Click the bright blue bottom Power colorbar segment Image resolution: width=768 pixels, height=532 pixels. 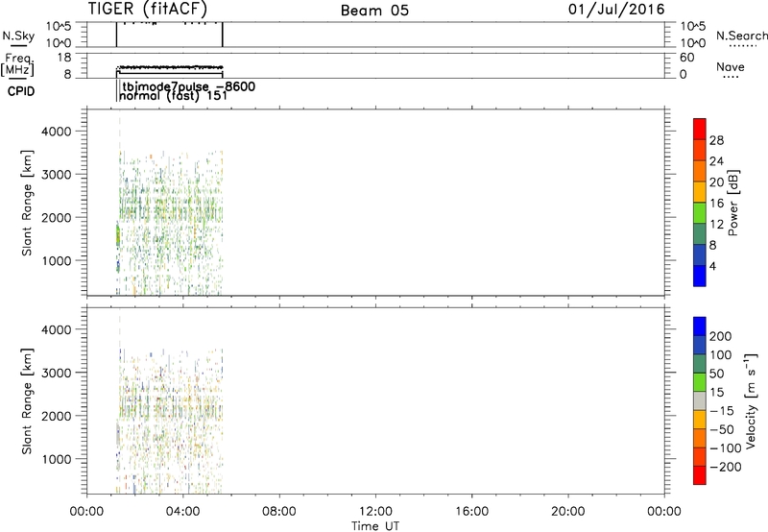[700, 276]
